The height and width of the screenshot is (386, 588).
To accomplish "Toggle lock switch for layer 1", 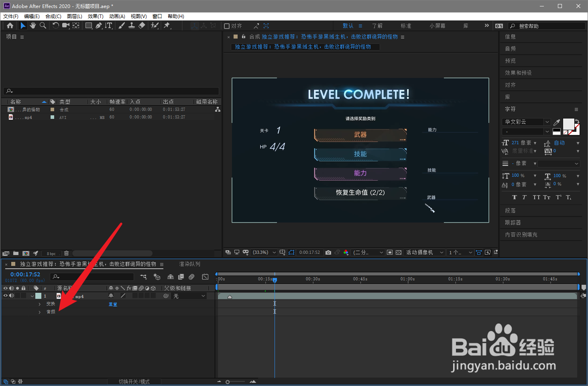I will [24, 296].
